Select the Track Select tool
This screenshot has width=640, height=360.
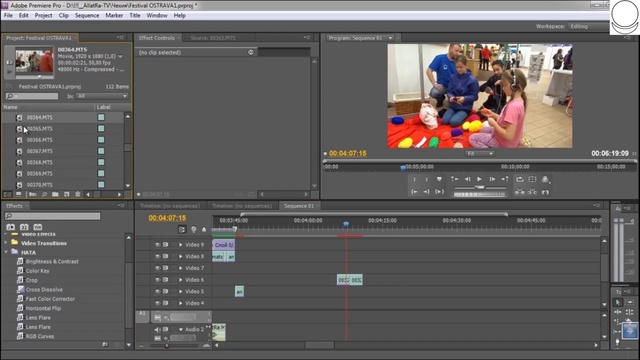point(630,302)
